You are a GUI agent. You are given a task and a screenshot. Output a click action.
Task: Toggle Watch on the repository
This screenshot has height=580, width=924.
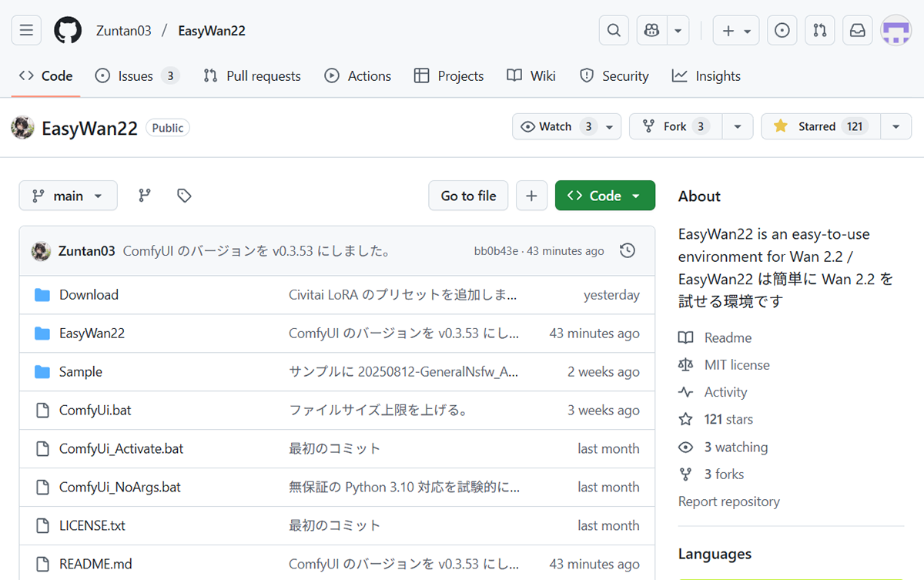tap(556, 126)
